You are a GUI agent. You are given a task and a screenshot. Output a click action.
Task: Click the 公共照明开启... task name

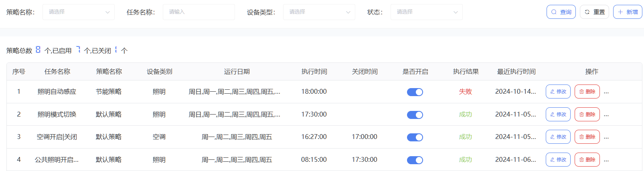tap(57, 160)
